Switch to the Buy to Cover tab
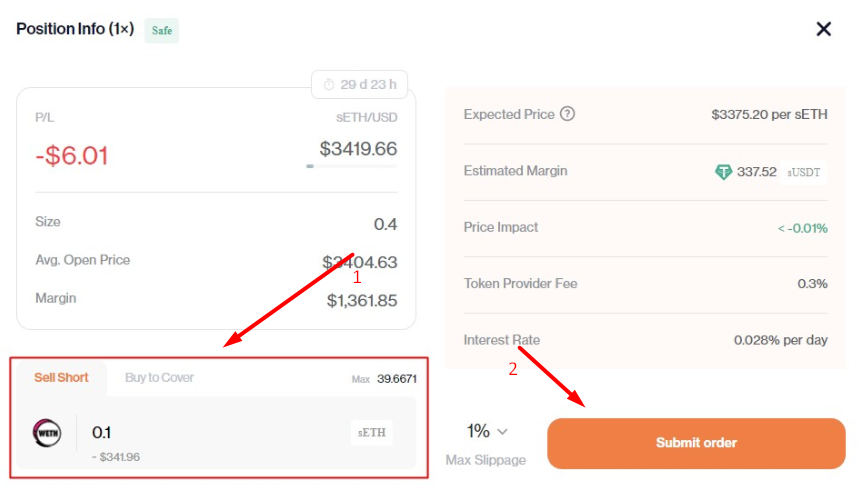The image size is (859, 488). (x=159, y=377)
